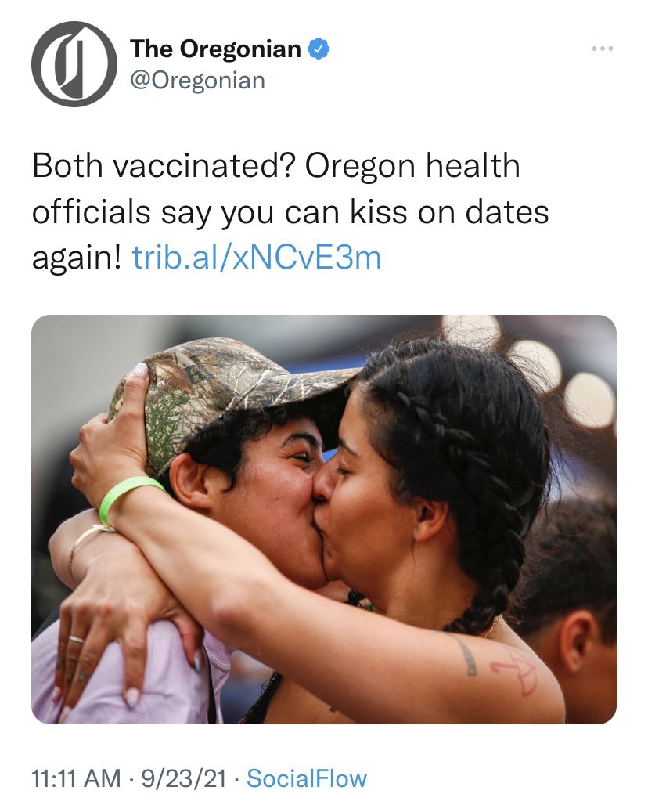Click the 11:11 AM timestamp
This screenshot has width=648, height=812.
click(x=76, y=779)
